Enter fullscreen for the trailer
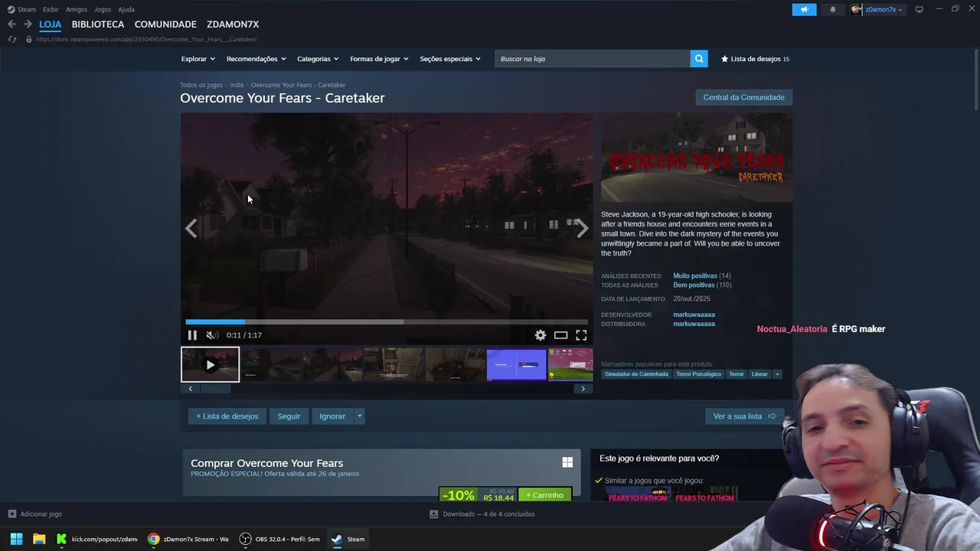 pos(581,335)
